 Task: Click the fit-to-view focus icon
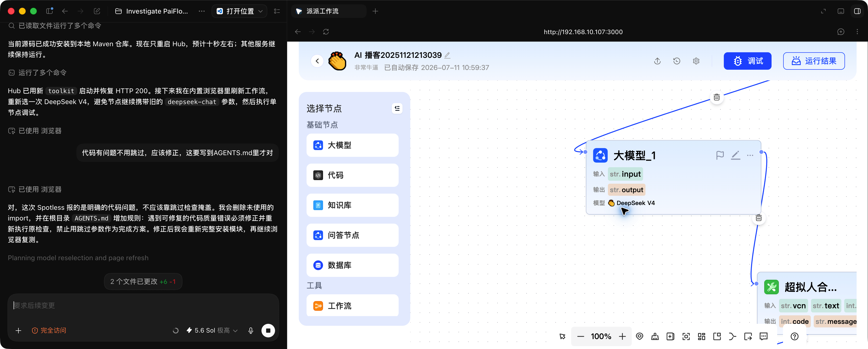[686, 336]
